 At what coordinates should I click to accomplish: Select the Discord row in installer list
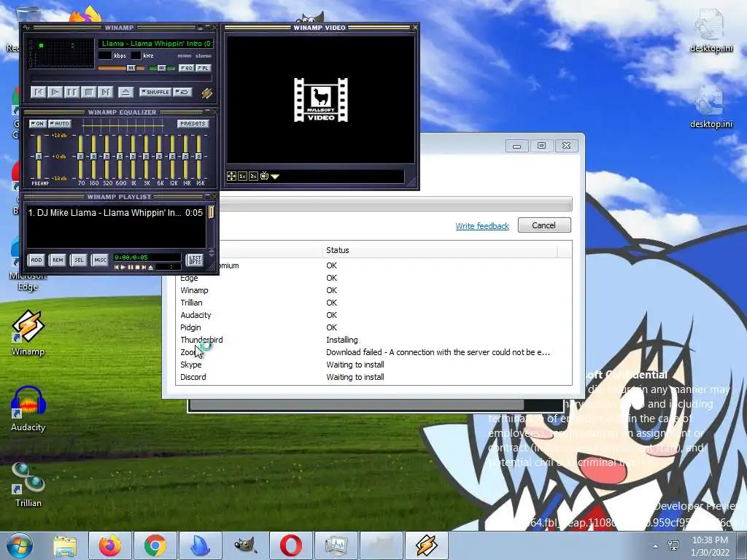click(373, 377)
